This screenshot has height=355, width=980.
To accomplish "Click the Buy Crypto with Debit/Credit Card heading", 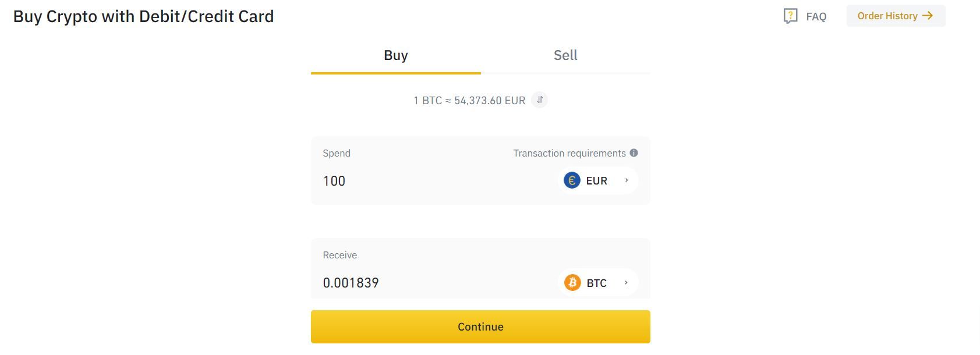I will (143, 16).
